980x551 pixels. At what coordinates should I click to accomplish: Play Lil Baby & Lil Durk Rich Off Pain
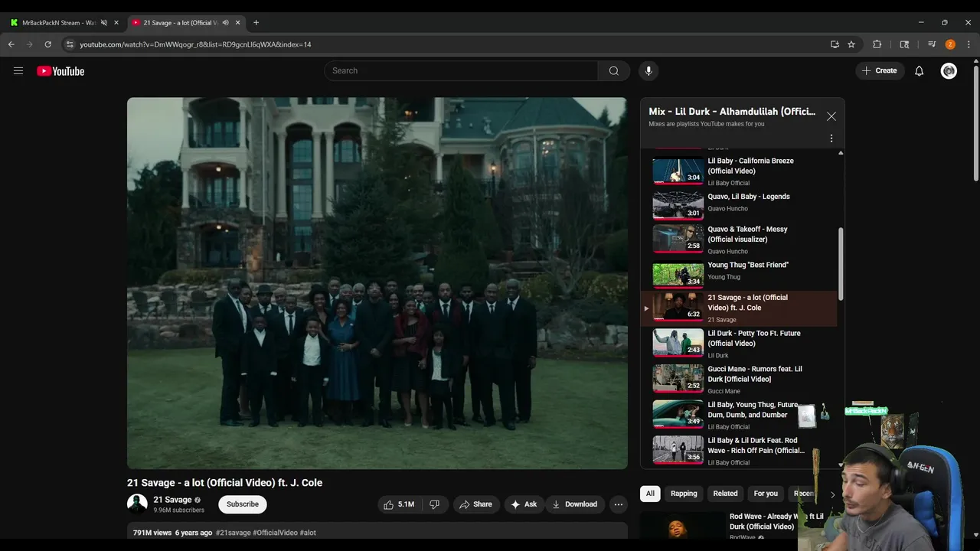[x=739, y=451]
